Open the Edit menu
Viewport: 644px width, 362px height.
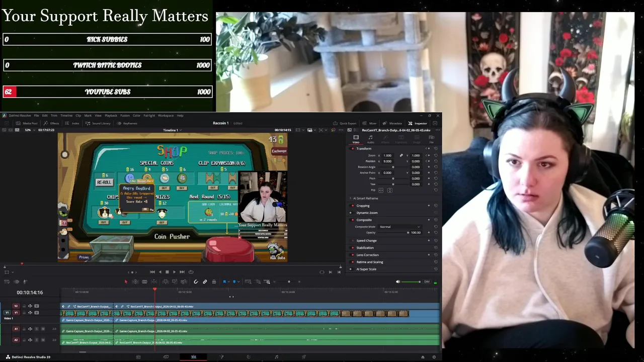[45, 116]
